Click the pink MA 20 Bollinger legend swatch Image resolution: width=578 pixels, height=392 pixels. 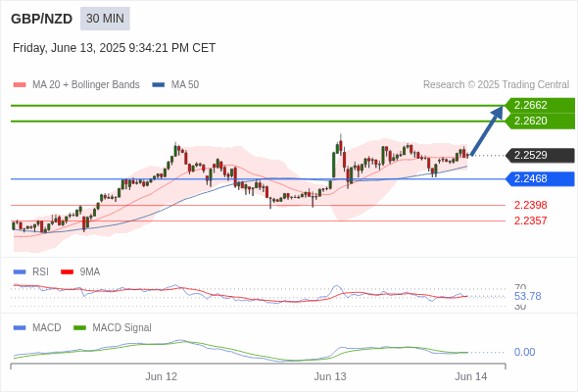pyautogui.click(x=20, y=85)
